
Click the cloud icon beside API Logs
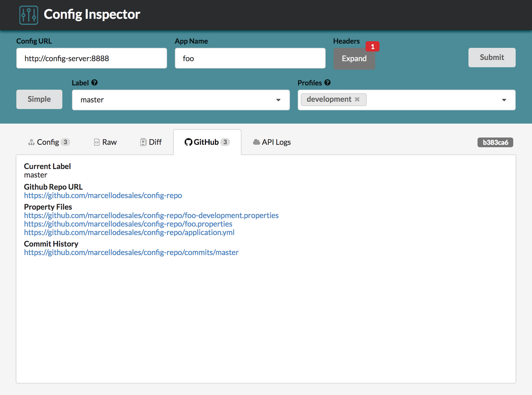[256, 142]
